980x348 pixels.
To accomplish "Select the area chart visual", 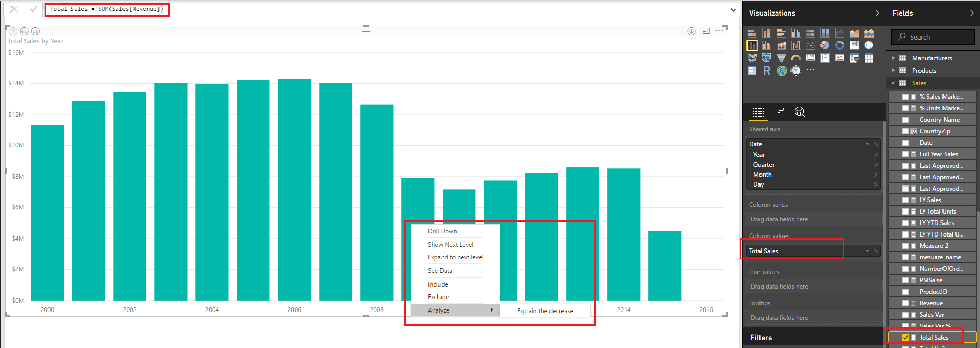I will [x=854, y=33].
